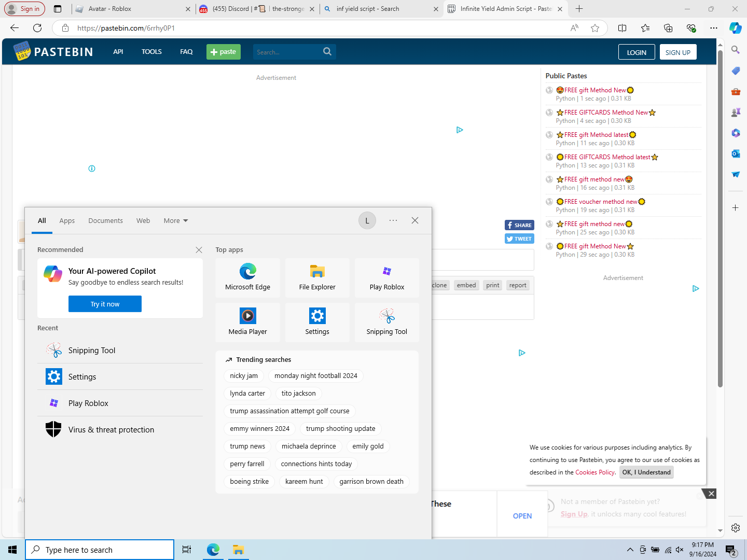The image size is (747, 560).
Task: Open the Edge sidebar search icon
Action: (x=736, y=50)
